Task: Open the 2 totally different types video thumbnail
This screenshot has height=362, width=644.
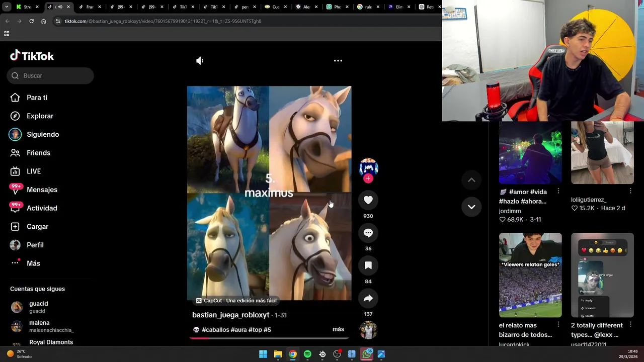Action: (x=602, y=275)
